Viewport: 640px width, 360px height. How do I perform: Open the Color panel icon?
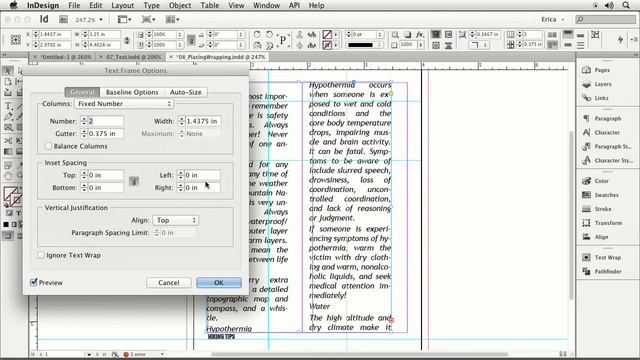click(587, 181)
